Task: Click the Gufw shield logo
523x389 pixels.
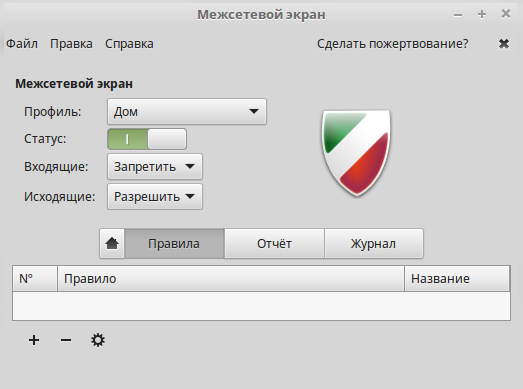Action: tap(356, 152)
